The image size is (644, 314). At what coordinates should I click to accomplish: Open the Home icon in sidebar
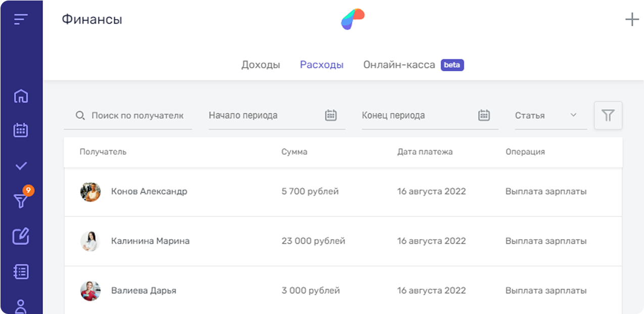click(x=21, y=96)
